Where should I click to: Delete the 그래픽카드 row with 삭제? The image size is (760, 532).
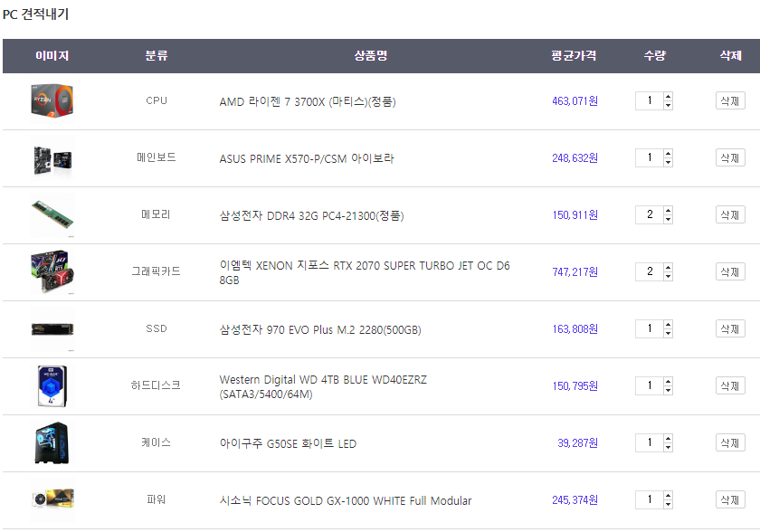[x=730, y=271]
